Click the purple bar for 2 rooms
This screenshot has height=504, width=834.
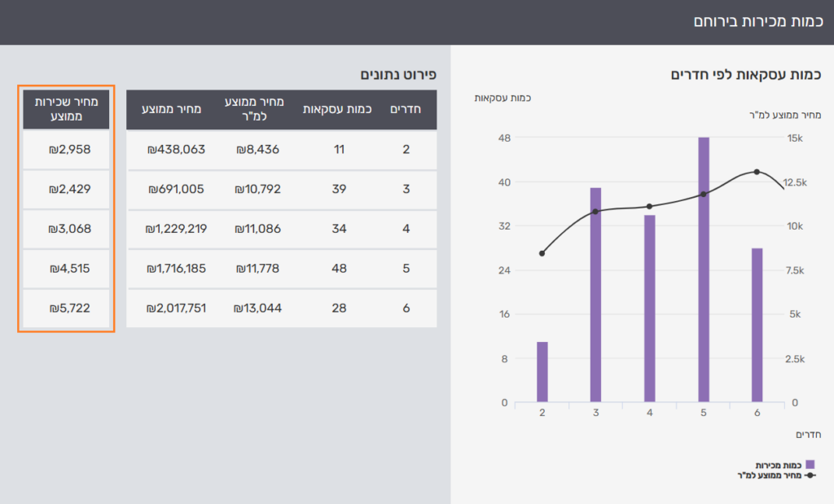point(542,372)
